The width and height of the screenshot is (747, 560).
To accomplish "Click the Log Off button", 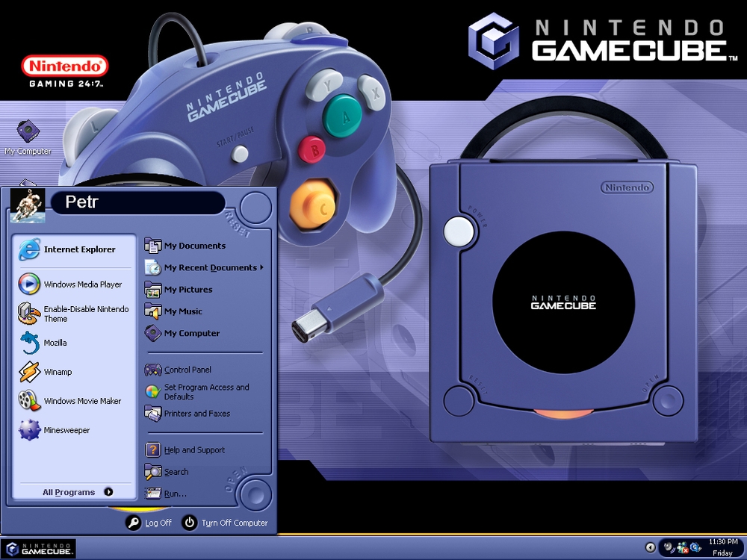I will pyautogui.click(x=149, y=523).
